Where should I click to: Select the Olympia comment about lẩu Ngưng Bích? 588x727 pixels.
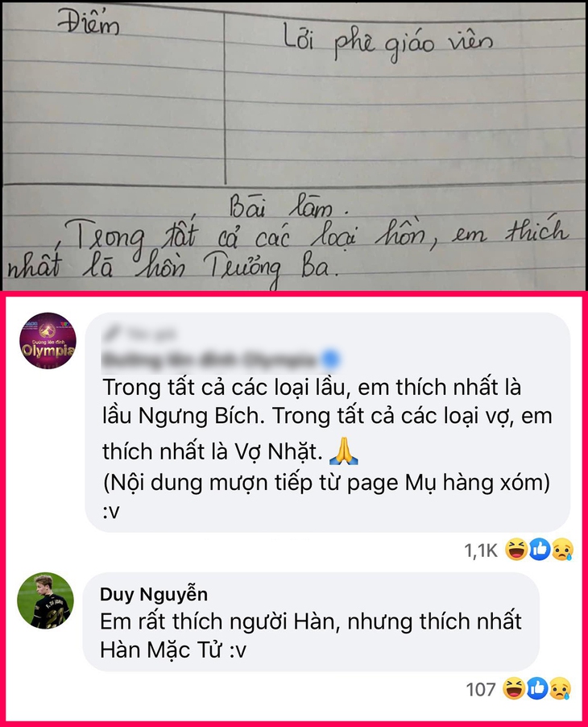point(327,422)
